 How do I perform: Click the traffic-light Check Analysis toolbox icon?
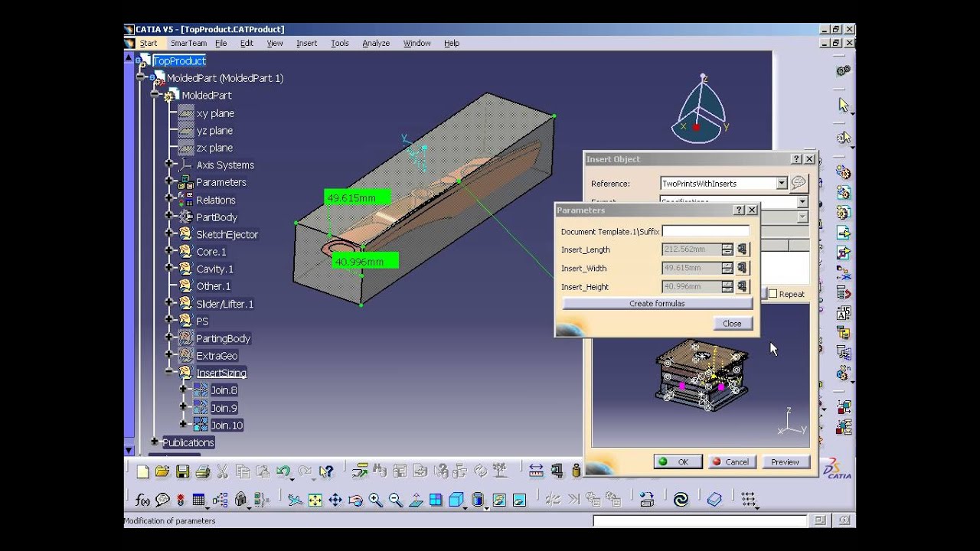tap(181, 500)
